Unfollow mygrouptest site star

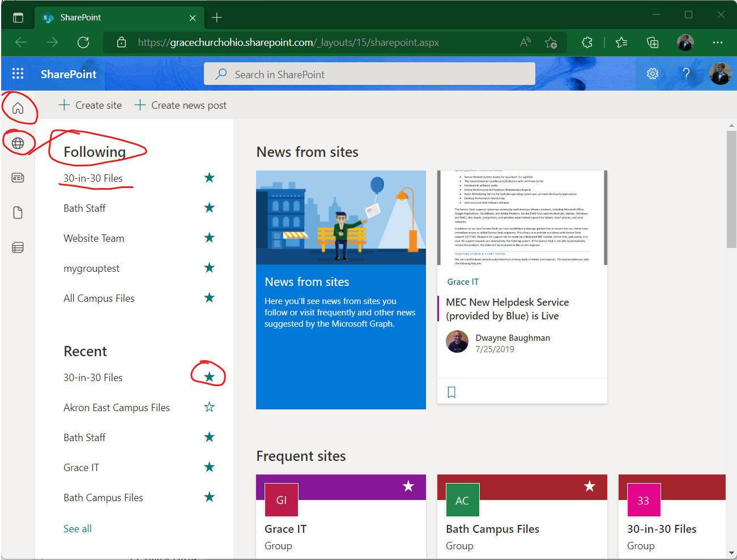(210, 268)
